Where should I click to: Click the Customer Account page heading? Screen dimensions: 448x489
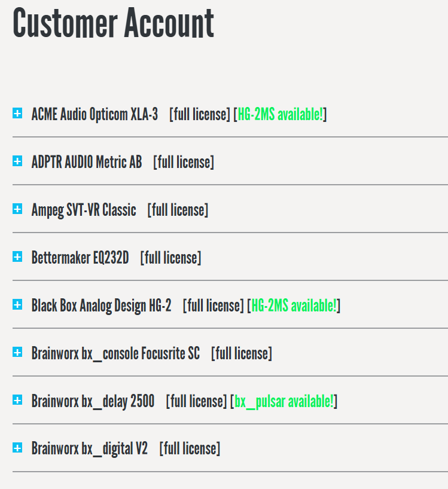[113, 25]
